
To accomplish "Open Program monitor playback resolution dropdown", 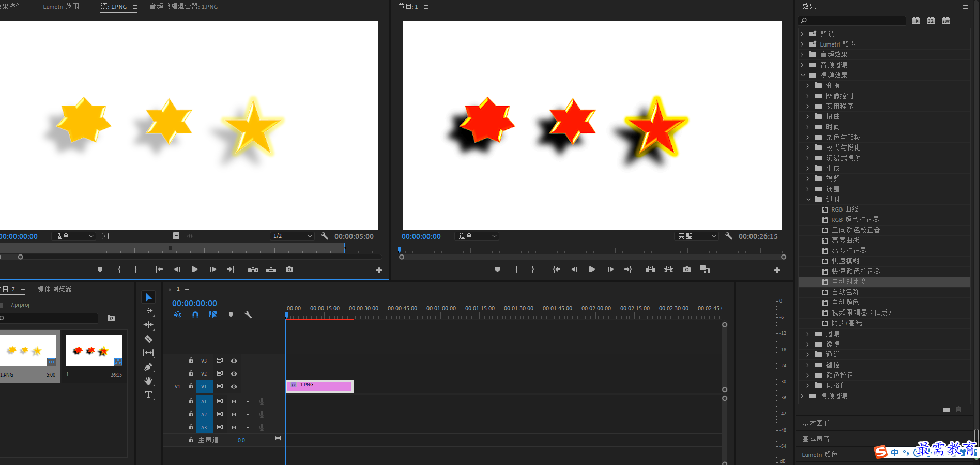I will click(696, 236).
